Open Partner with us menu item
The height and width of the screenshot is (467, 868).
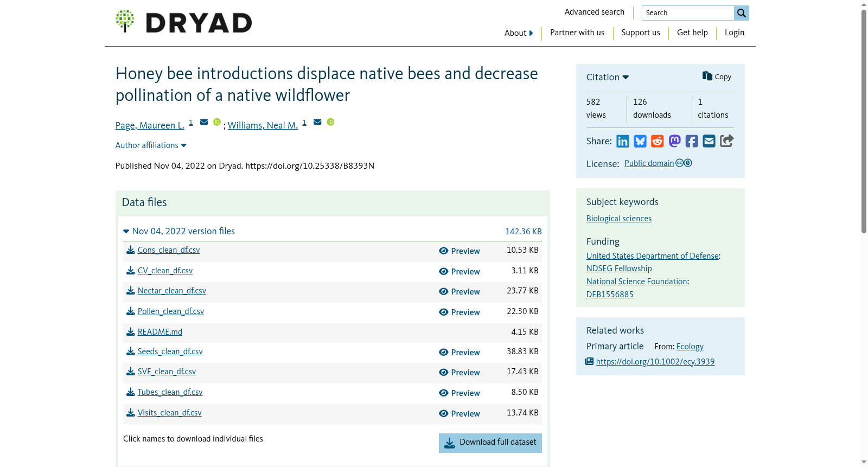pyautogui.click(x=577, y=33)
